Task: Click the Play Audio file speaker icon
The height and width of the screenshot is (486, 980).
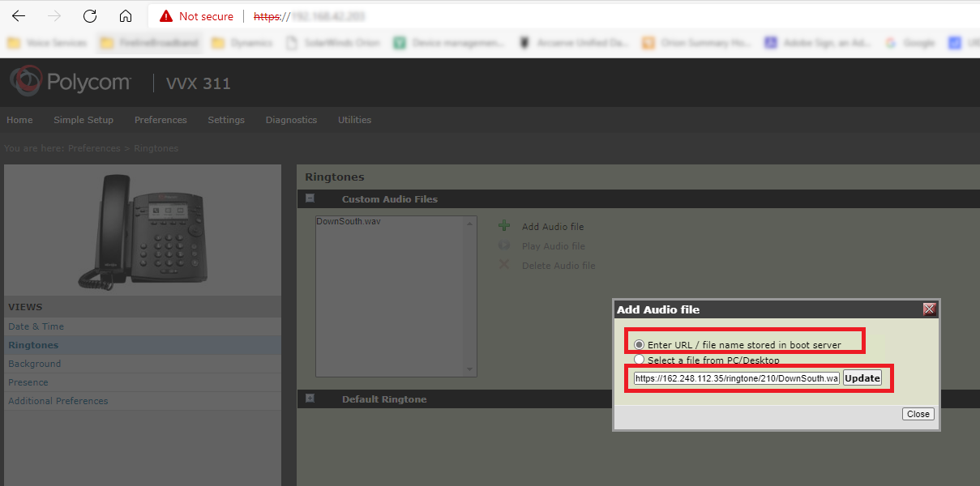Action: 504,245
